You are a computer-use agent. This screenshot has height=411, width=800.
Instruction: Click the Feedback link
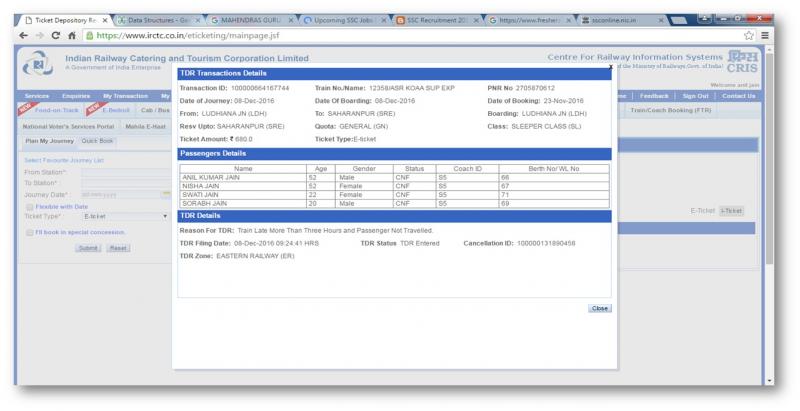(654, 96)
